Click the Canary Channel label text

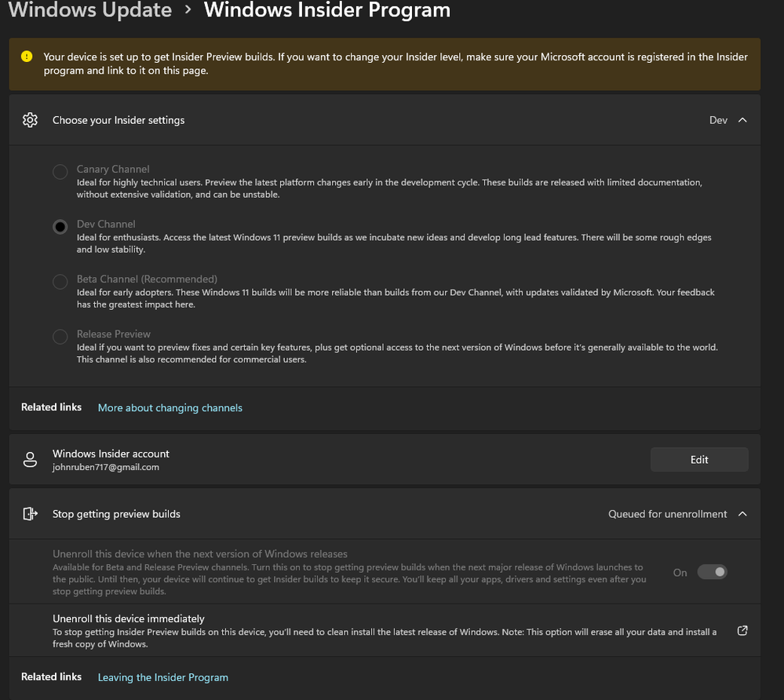113,169
